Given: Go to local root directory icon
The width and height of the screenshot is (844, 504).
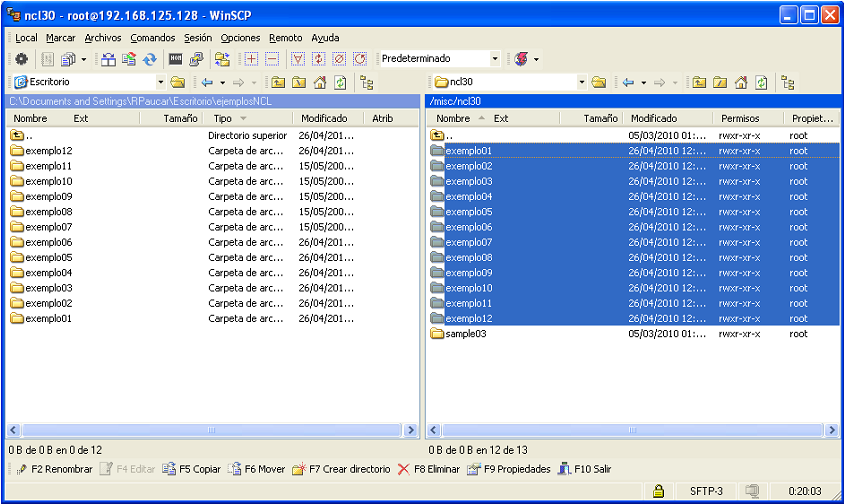Looking at the screenshot, I should [x=299, y=82].
